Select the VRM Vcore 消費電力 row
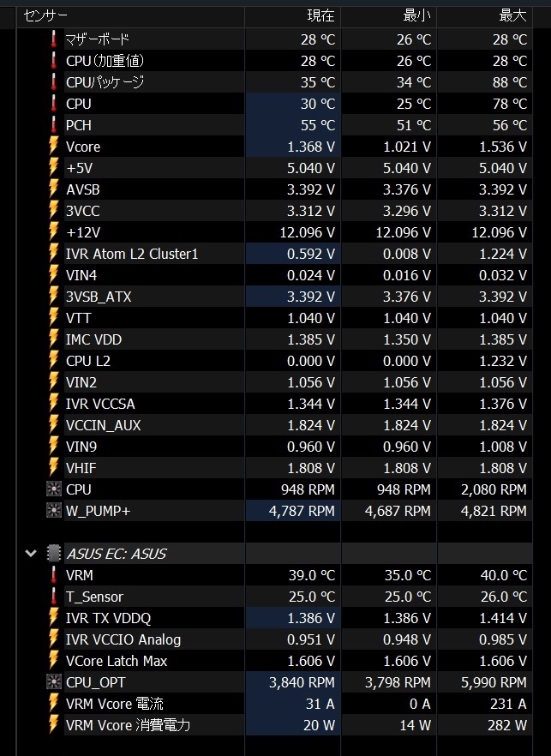Image resolution: width=551 pixels, height=756 pixels. click(275, 724)
